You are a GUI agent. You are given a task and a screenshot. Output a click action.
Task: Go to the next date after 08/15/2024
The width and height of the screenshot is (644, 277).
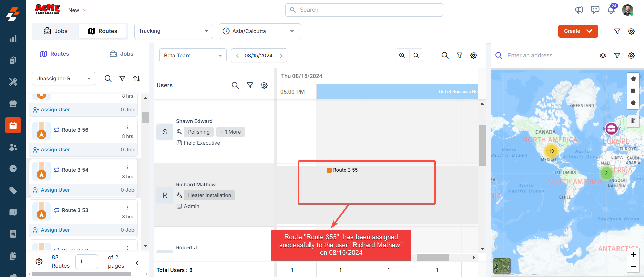pyautogui.click(x=281, y=56)
